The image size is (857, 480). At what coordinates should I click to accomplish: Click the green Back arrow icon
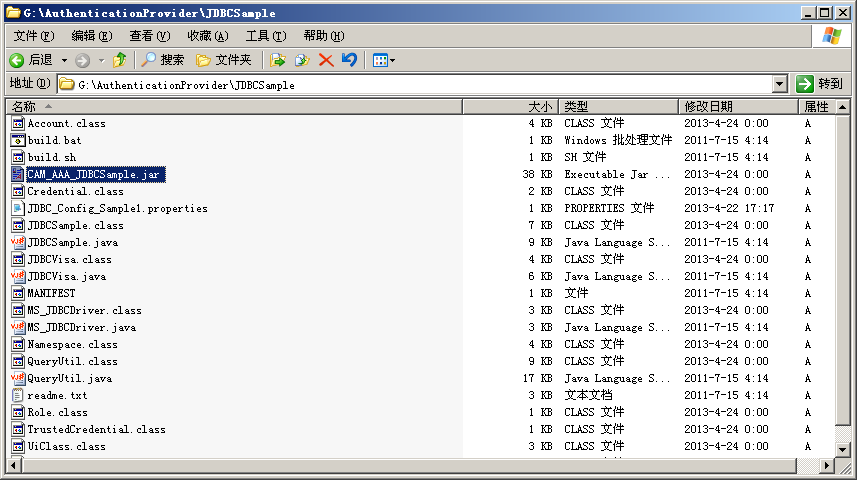pyautogui.click(x=17, y=60)
